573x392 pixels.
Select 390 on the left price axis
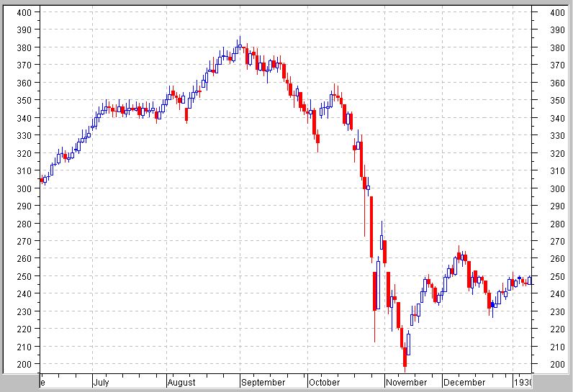coord(24,30)
